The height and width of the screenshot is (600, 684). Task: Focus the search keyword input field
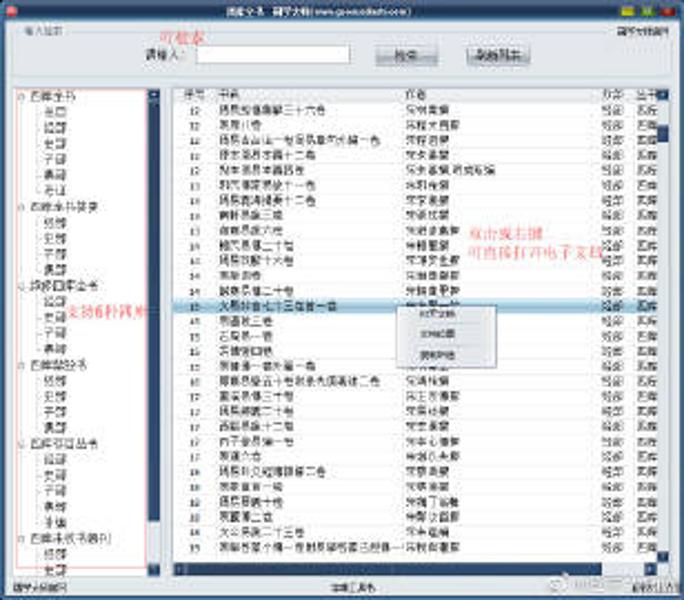point(272,55)
